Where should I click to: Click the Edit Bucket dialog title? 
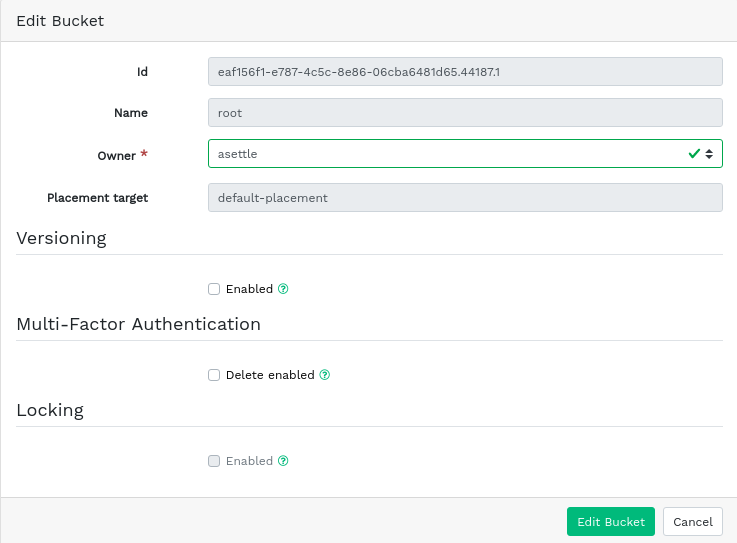click(60, 20)
